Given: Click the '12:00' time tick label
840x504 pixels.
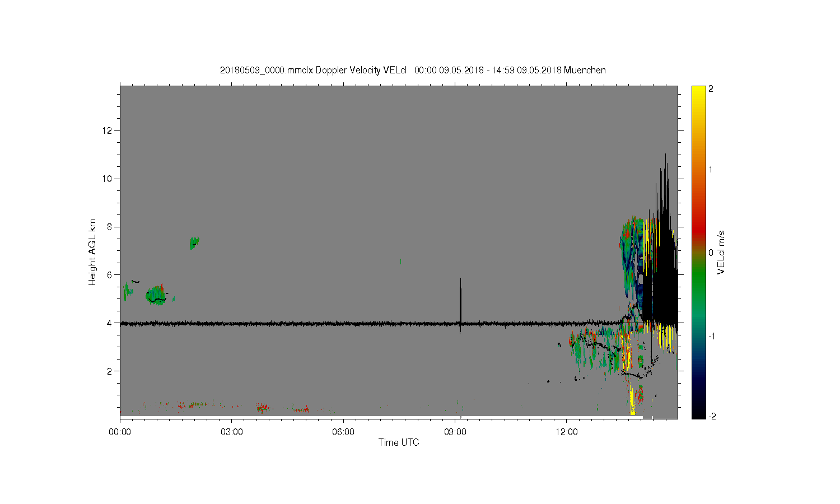Looking at the screenshot, I should point(567,432).
